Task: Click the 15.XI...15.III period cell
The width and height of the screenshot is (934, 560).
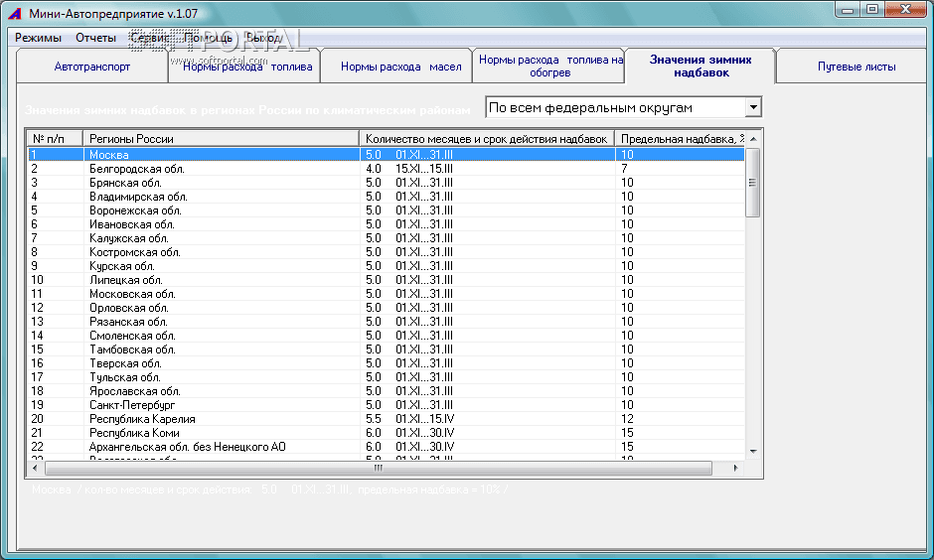Action: coord(424,169)
